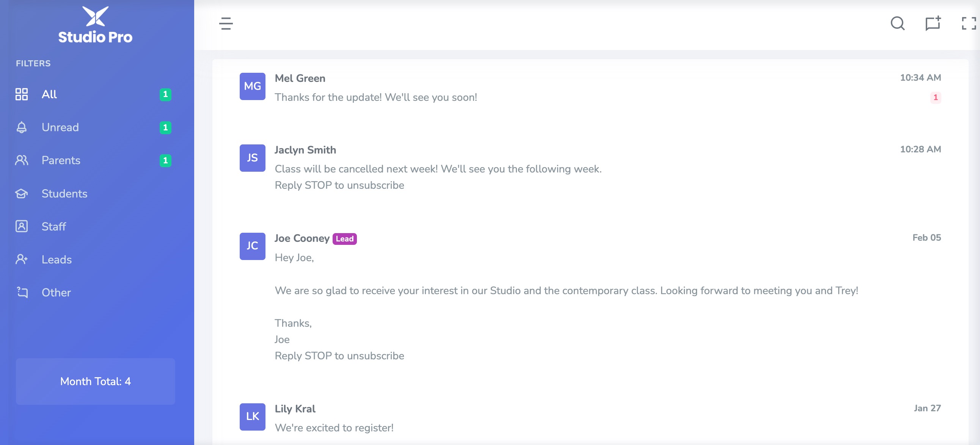Image resolution: width=980 pixels, height=445 pixels.
Task: Click the Studio Pro logo
Action: pos(95,25)
